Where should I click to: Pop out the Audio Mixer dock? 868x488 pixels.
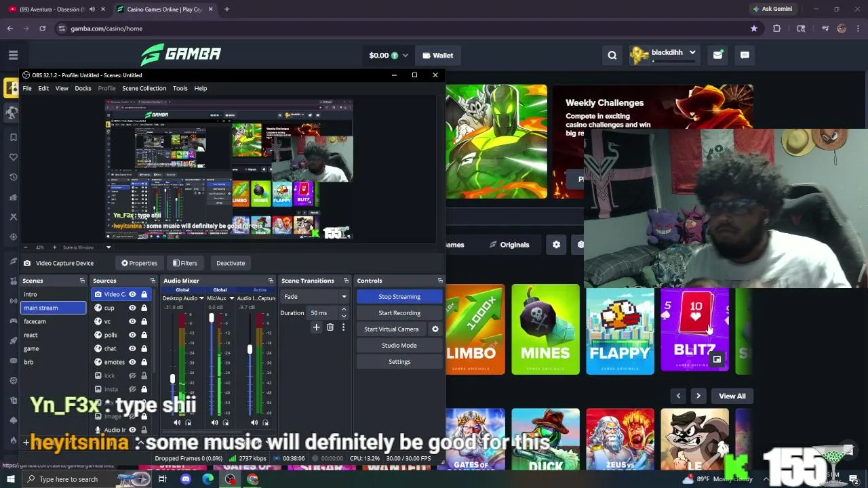(271, 281)
